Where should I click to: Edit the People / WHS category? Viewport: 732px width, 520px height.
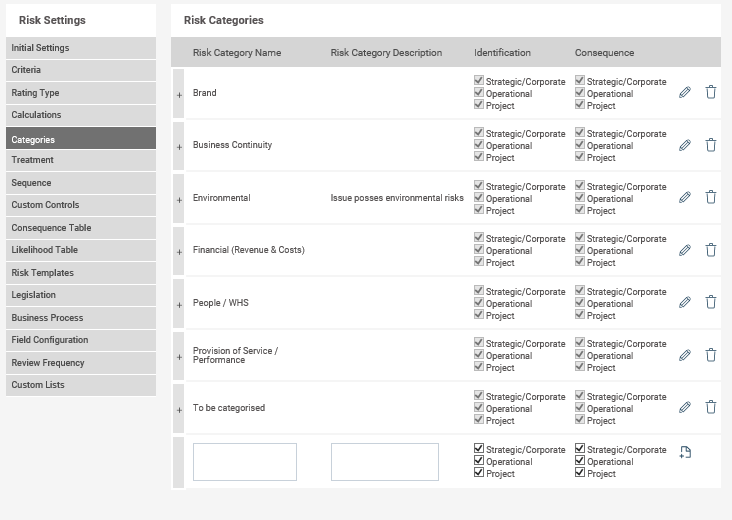(x=684, y=302)
